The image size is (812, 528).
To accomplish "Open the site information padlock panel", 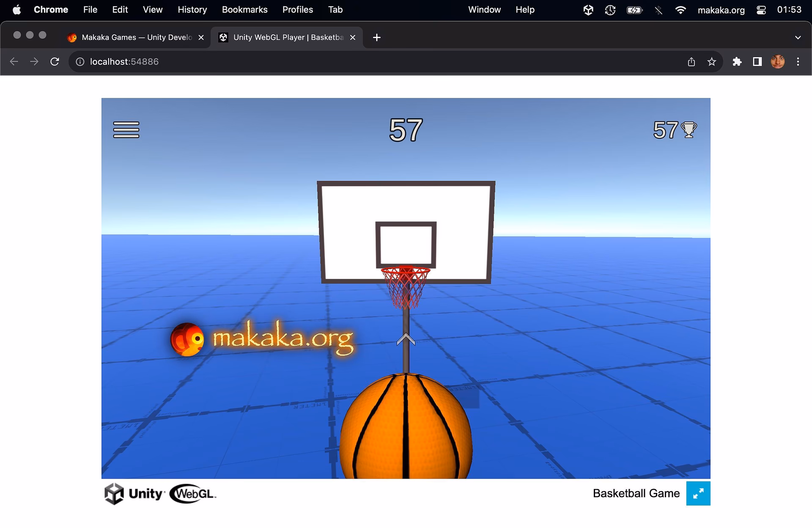I will [x=80, y=61].
